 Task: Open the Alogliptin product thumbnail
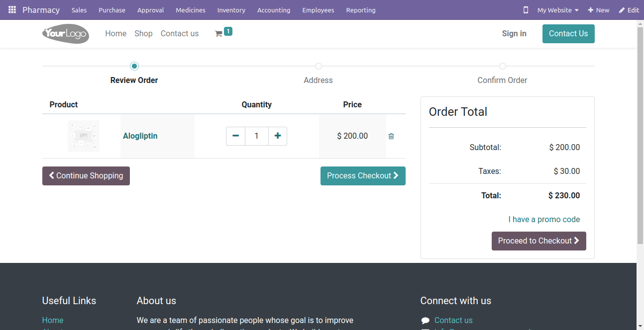point(84,136)
